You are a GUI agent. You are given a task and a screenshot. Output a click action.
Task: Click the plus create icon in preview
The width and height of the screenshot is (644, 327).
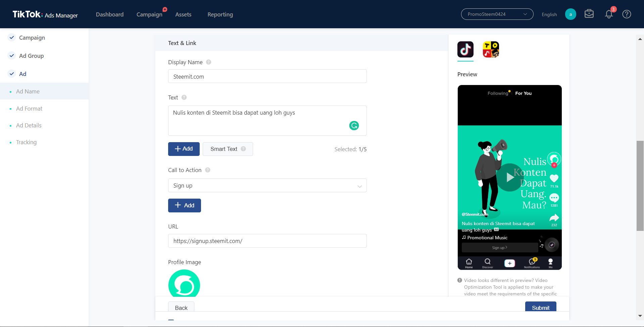tap(509, 263)
